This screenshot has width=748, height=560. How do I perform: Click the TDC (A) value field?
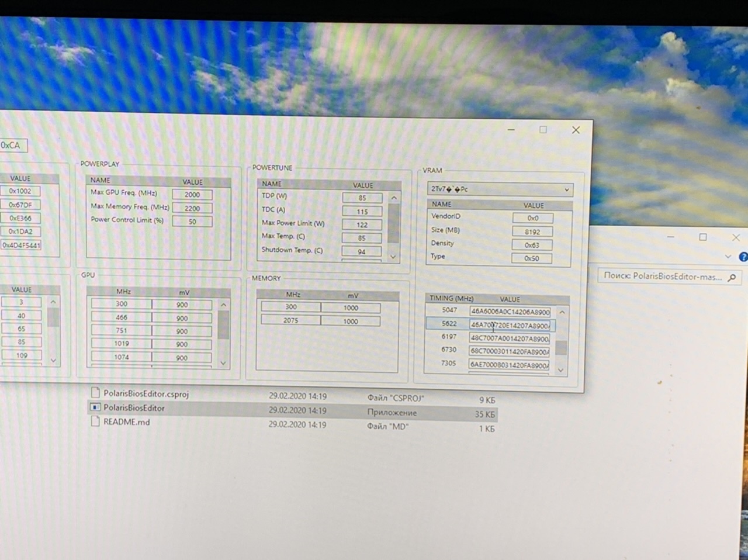(x=362, y=212)
